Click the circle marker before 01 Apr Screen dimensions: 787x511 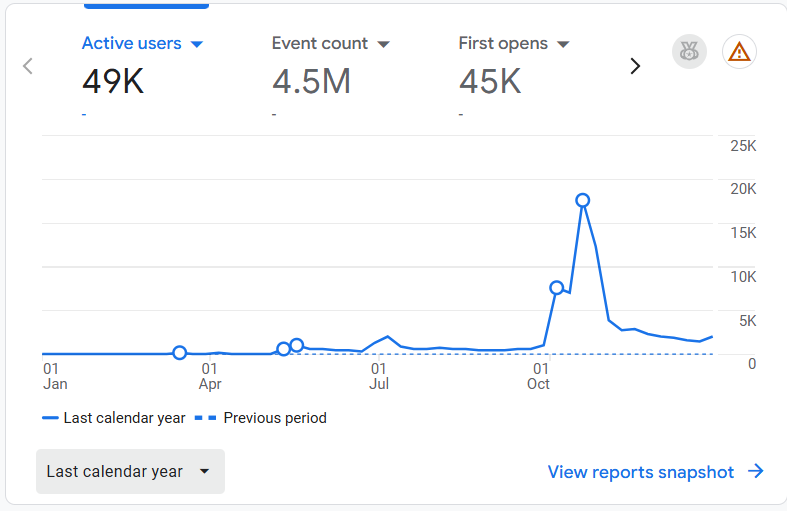180,353
